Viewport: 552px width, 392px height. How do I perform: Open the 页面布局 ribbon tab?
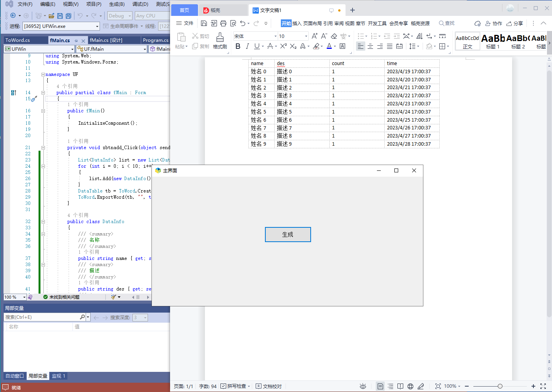coord(313,24)
